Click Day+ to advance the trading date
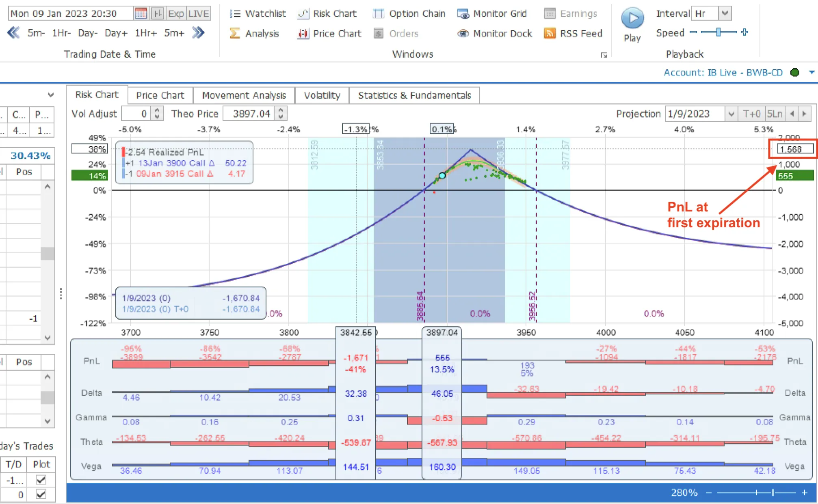The width and height of the screenshot is (818, 504). [x=116, y=33]
